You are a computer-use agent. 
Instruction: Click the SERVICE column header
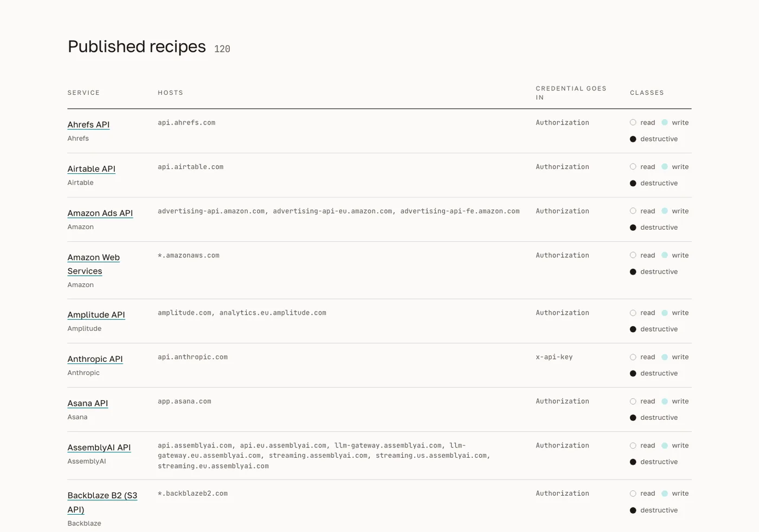point(83,93)
